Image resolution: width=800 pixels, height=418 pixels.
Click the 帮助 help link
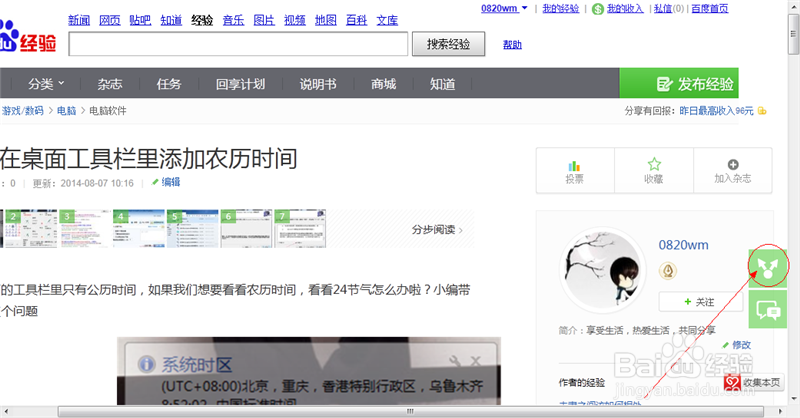(512, 44)
